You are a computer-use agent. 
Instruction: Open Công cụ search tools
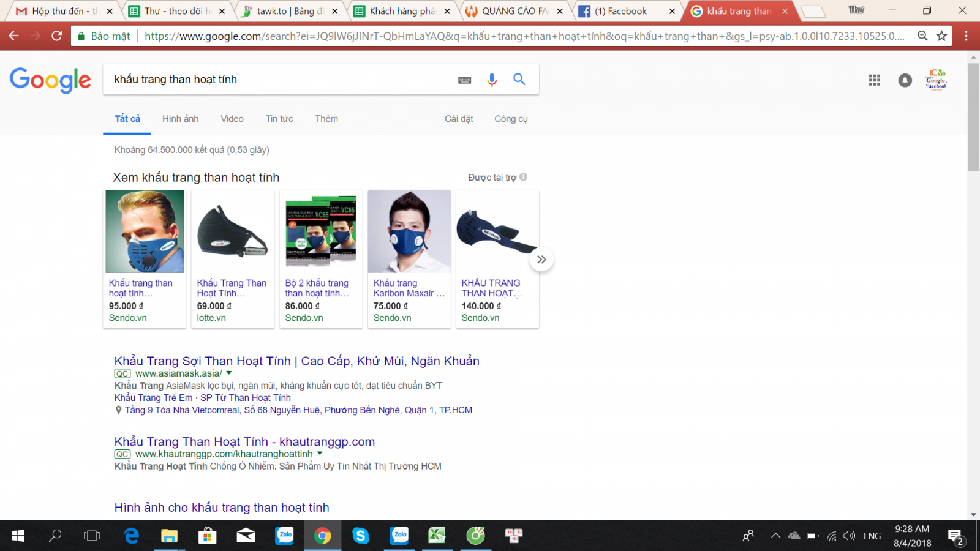pyautogui.click(x=511, y=119)
